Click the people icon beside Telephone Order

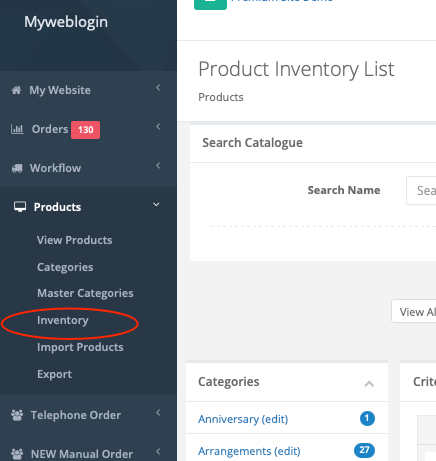pyautogui.click(x=17, y=415)
